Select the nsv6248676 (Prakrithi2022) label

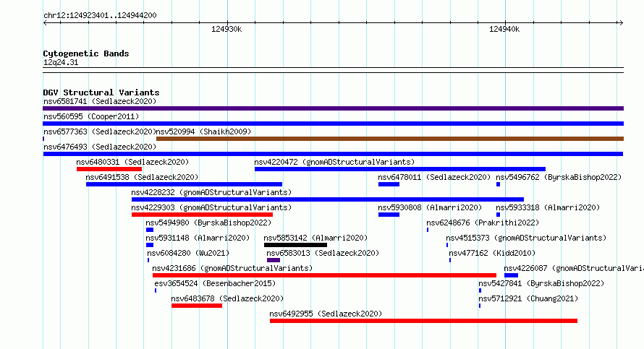[x=483, y=223]
